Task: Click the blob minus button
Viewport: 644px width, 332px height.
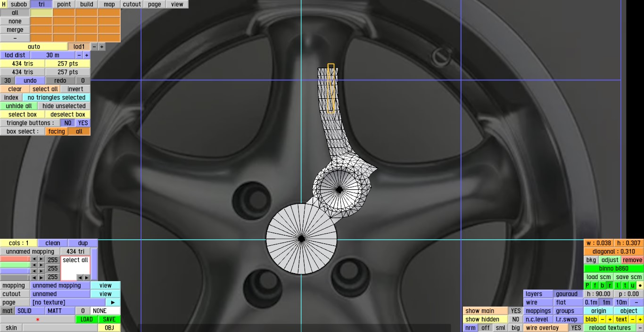Action: (x=603, y=319)
